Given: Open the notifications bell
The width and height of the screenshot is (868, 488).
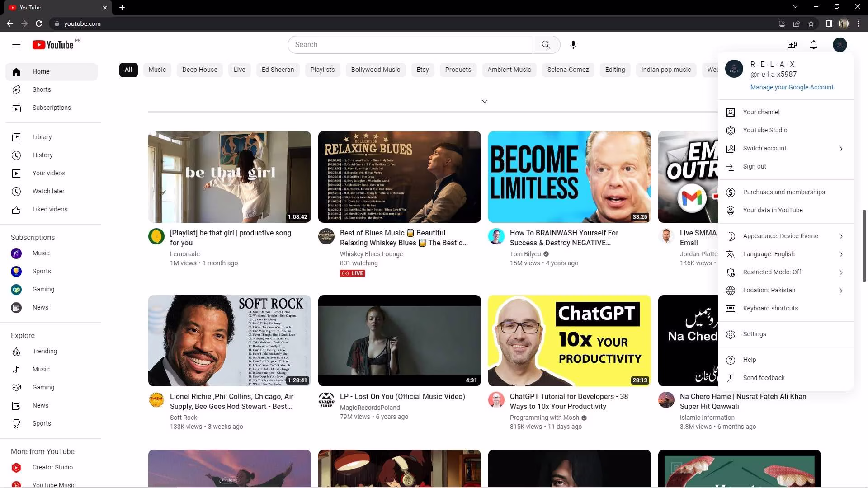Looking at the screenshot, I should 813,45.
